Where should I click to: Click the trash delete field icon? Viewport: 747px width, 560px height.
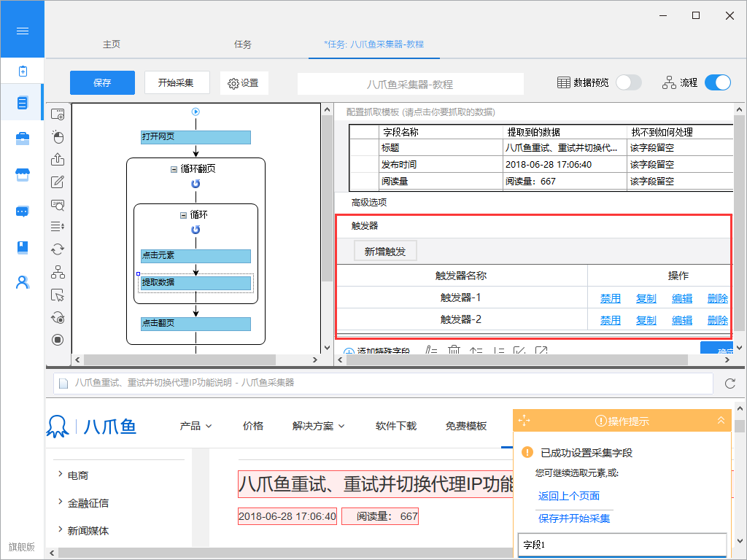click(454, 351)
